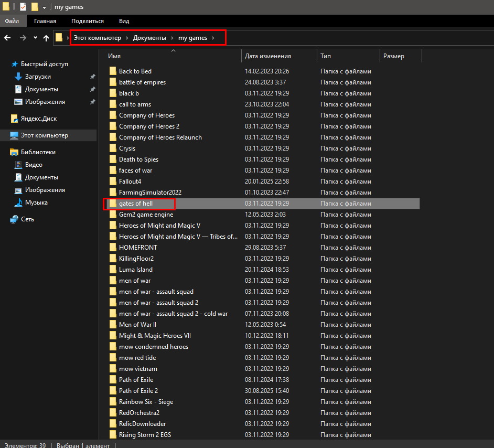Click folder icon of Crysis

pyautogui.click(x=113, y=148)
